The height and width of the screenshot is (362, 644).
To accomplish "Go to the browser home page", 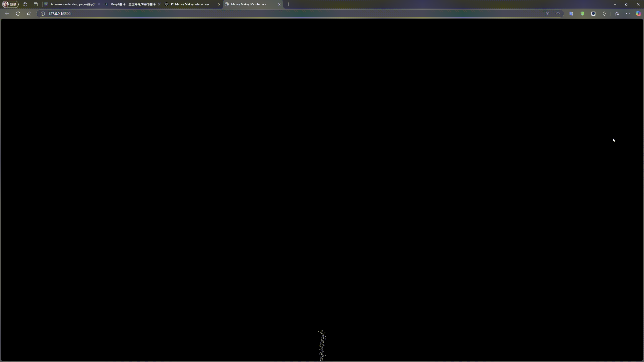I will pyautogui.click(x=29, y=14).
